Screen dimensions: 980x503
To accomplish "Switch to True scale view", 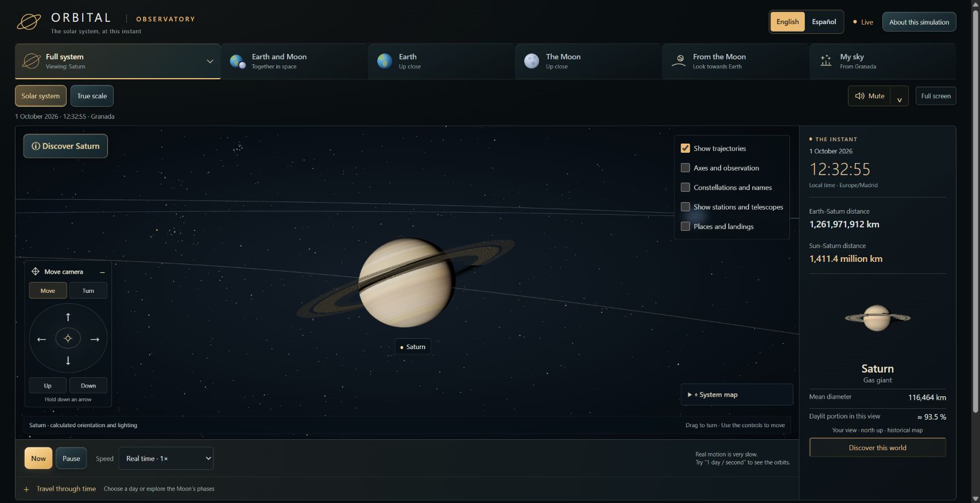I will (x=92, y=96).
